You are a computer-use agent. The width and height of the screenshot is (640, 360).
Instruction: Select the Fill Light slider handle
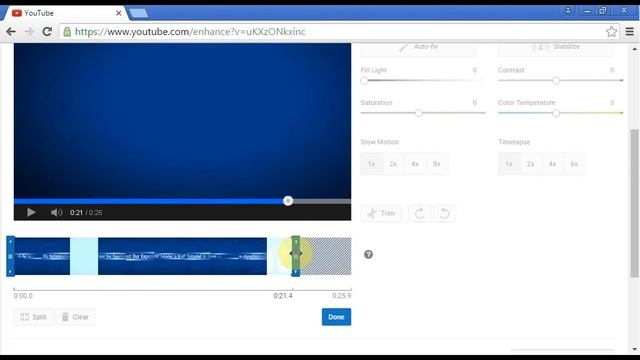point(364,80)
